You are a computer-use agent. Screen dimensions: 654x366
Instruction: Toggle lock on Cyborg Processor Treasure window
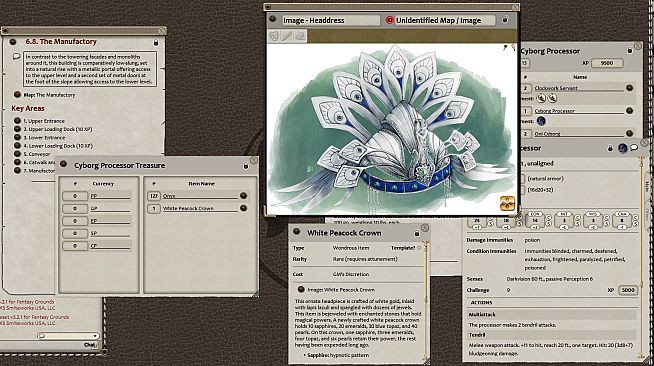[246, 166]
